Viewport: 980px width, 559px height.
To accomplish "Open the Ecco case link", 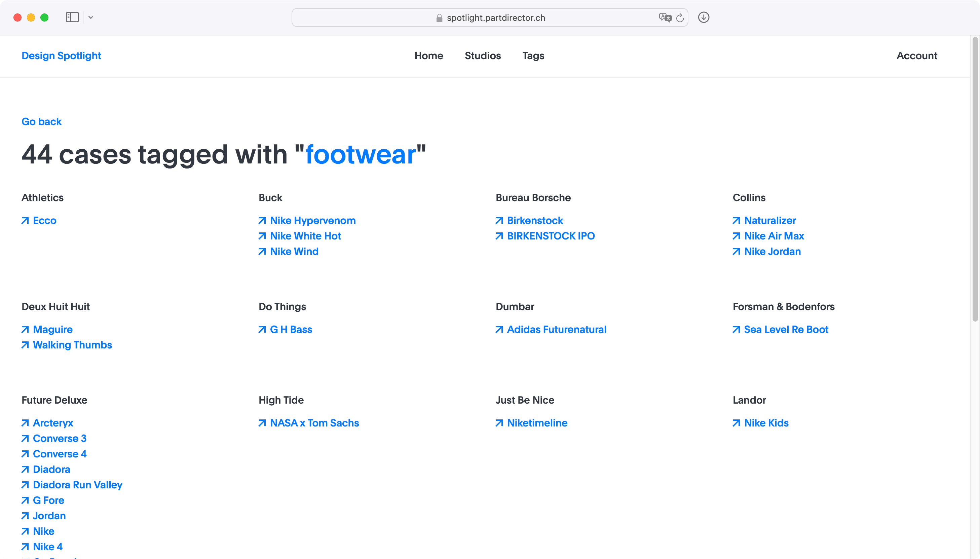I will 44,220.
